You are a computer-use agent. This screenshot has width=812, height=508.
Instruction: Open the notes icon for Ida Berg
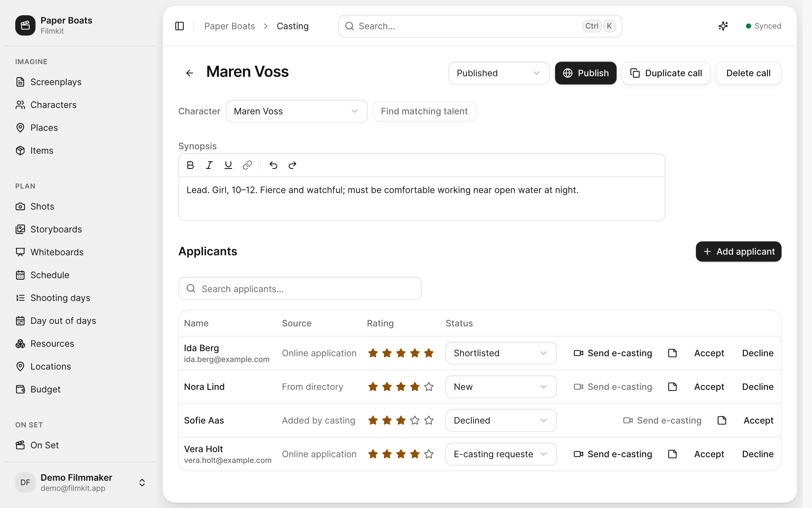point(672,353)
